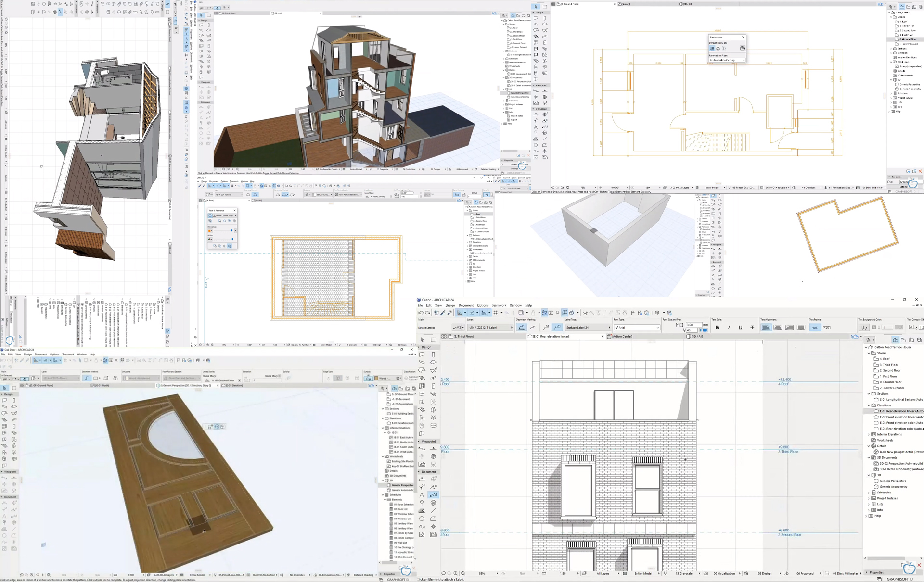Collapse the Stories folder in Calton Navigator
924x582 pixels.
pos(869,353)
